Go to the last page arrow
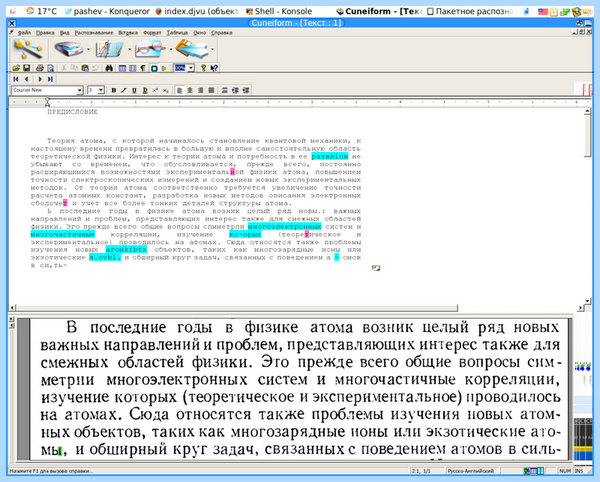The image size is (600, 482). click(x=50, y=79)
